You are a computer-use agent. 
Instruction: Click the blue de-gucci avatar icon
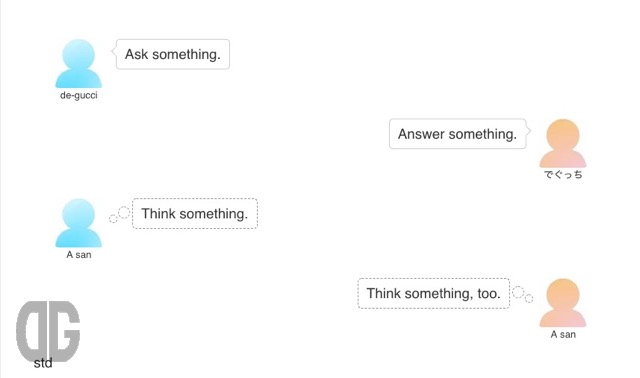(x=78, y=63)
